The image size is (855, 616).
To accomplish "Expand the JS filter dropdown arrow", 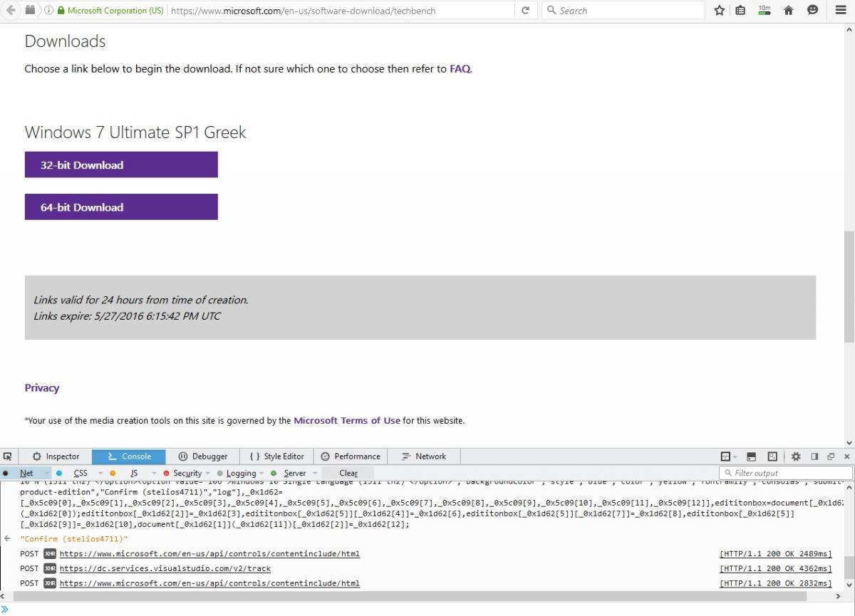I will click(x=154, y=473).
